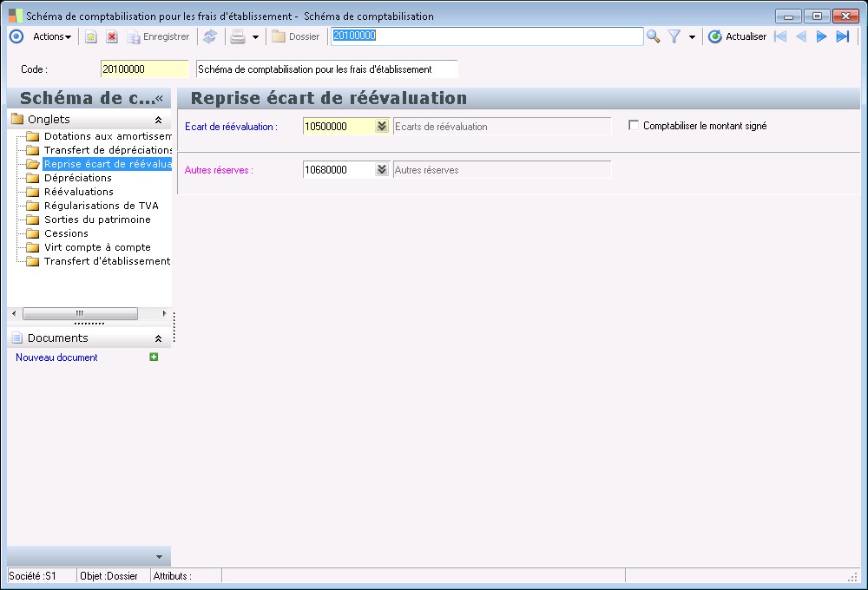Collapse the Documents panel section
Viewport: 868px width, 590px height.
coord(158,338)
